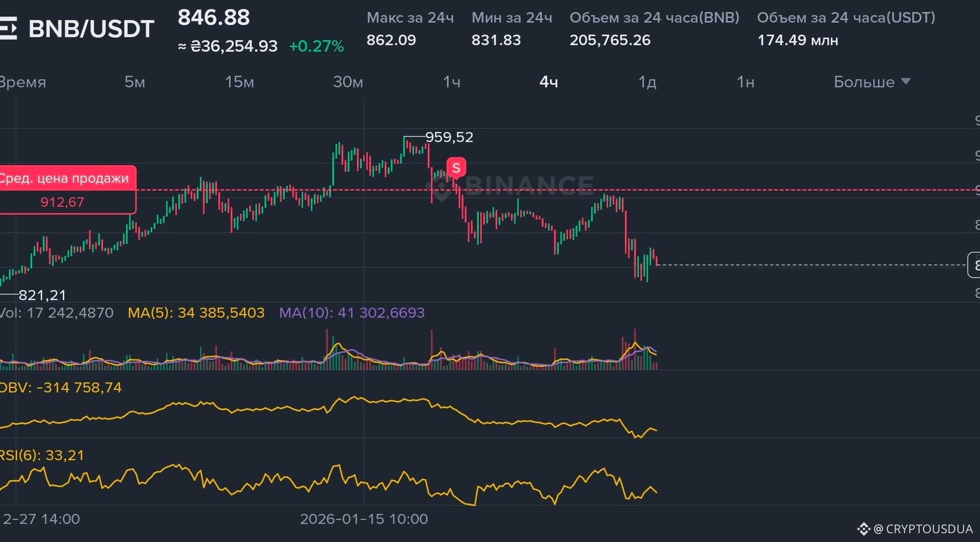Select the Время line chart tab
The width and height of the screenshot is (980, 542).
point(23,82)
